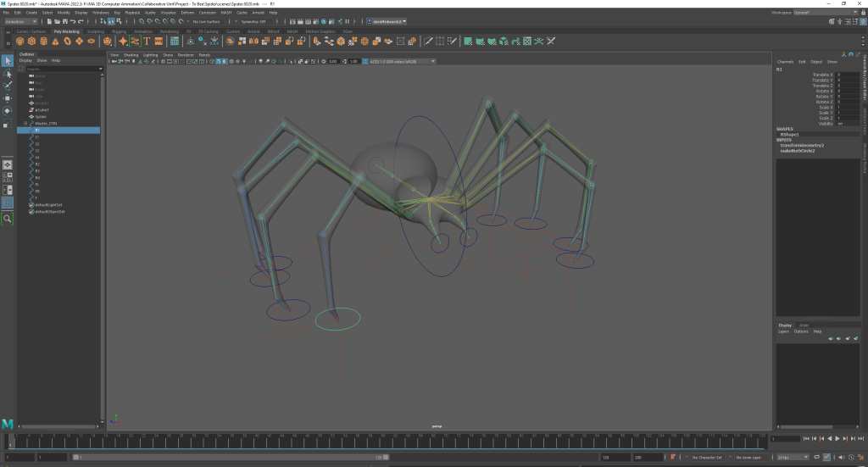Click the time range slider bar
This screenshot has width=868, height=467.
tap(231, 457)
